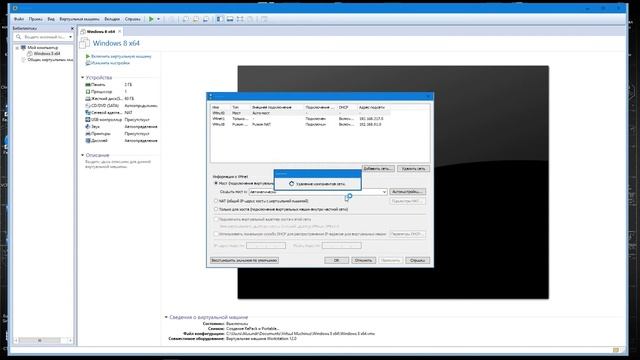
Task: Select Windows 8 x64 in the library tree
Action: (x=47, y=53)
